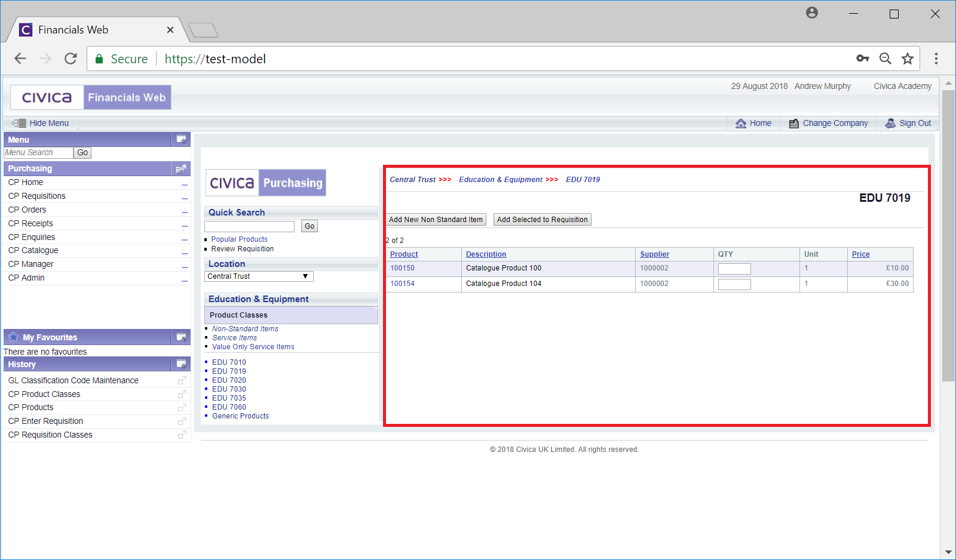Screen dimensions: 956x560
Task: Expand CP Enquiries submenu dots
Action: pyautogui.click(x=185, y=240)
